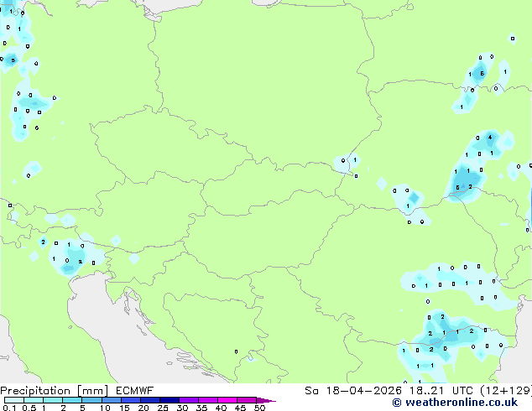The image size is (532, 411).
Task: Click the 45–50 mm legend swatch
Action: 247,400
